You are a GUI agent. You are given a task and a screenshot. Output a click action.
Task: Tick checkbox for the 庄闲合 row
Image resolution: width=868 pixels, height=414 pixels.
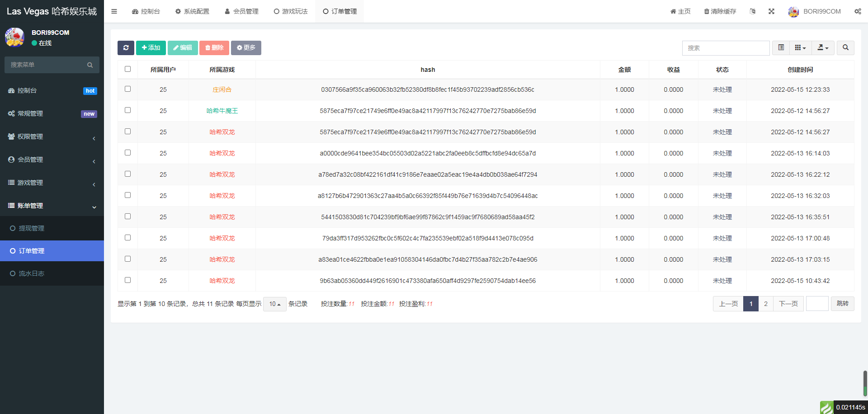point(127,89)
